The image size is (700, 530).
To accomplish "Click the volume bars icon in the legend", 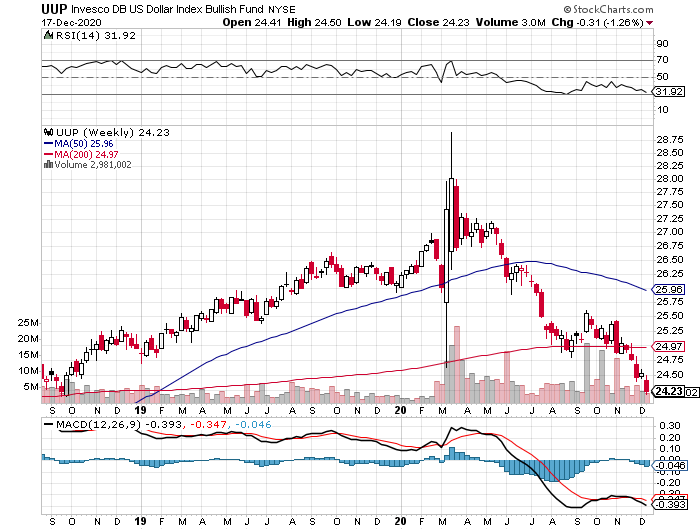I will (48, 164).
